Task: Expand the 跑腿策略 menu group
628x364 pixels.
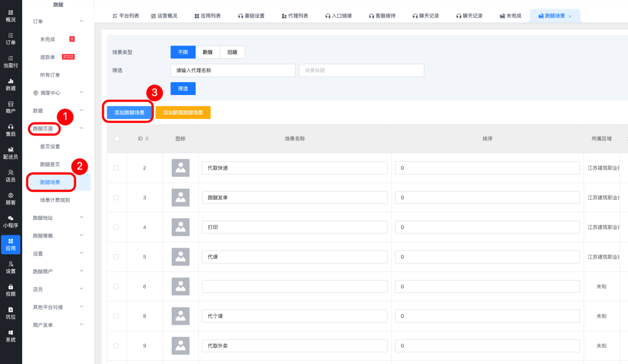Action: 58,235
